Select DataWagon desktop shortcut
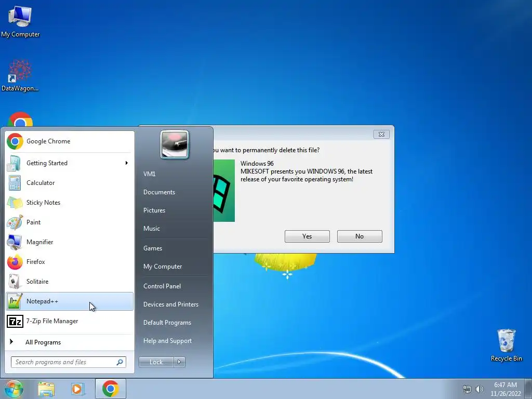 coord(20,75)
